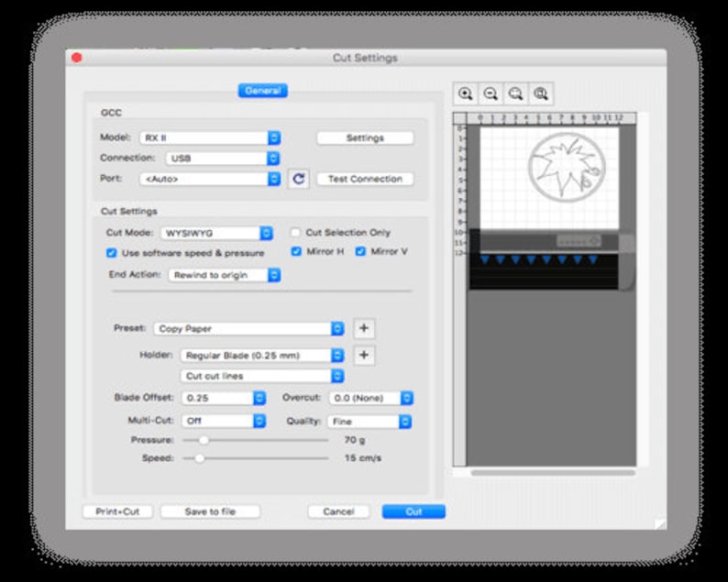Click the leaf design in the preview

(567, 168)
